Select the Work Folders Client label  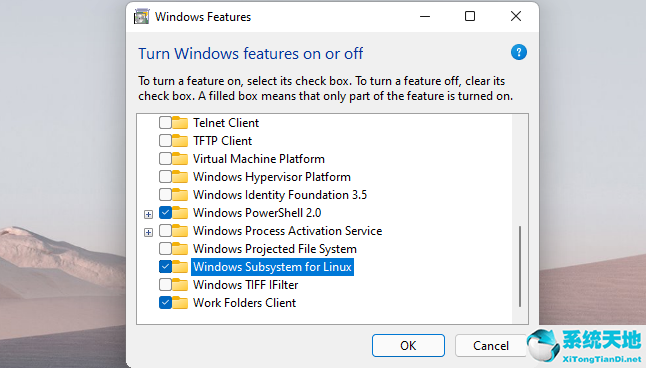[244, 303]
